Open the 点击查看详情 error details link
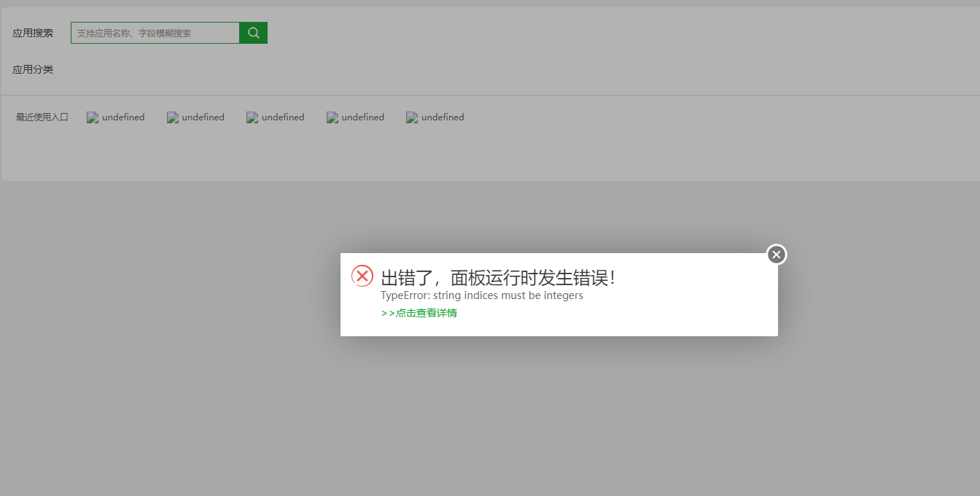This screenshot has width=980, height=496. click(419, 313)
